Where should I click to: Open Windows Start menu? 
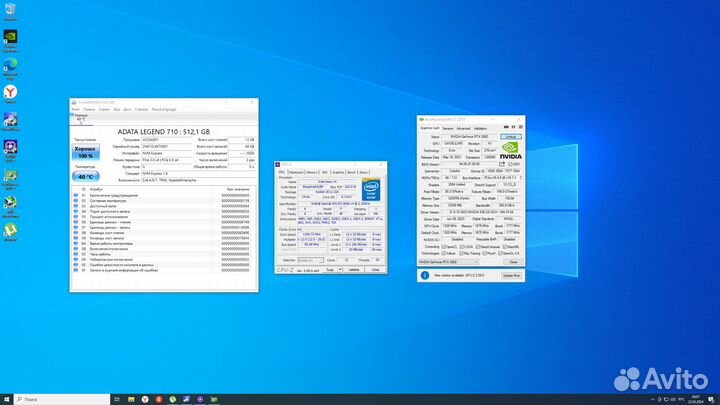click(x=6, y=399)
